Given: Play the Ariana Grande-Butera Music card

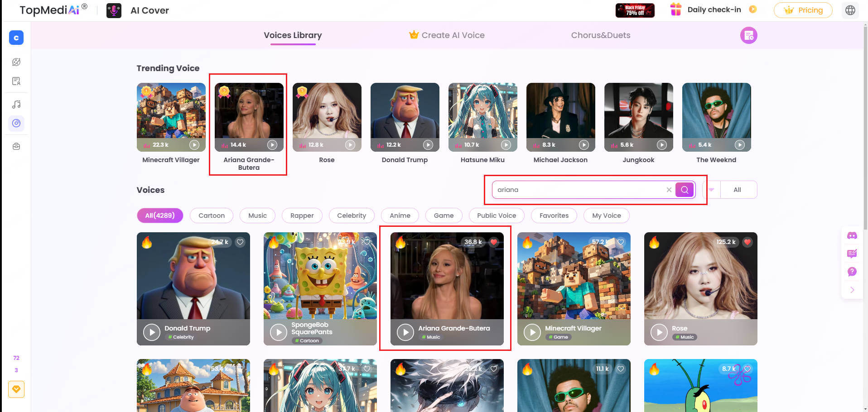Looking at the screenshot, I should pos(405,332).
